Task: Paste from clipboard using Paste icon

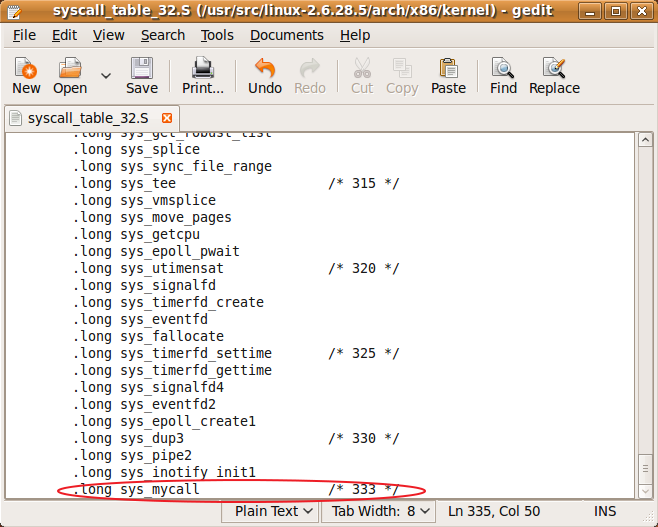Action: [448, 76]
